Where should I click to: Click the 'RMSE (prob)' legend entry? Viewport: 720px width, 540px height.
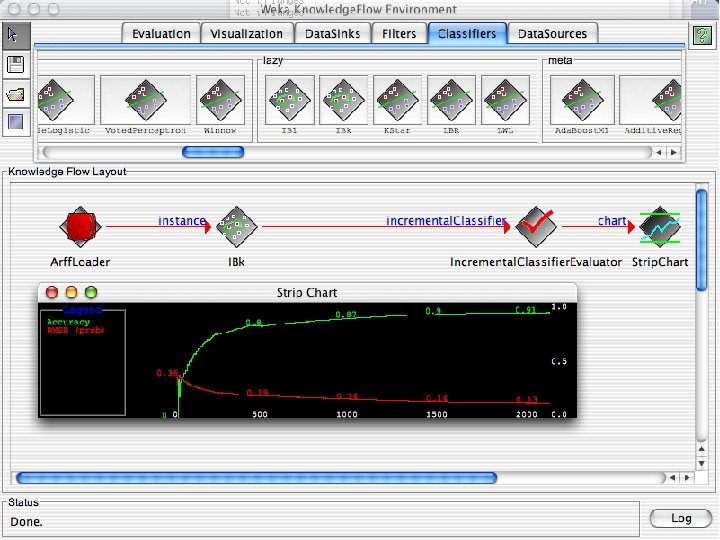click(76, 330)
